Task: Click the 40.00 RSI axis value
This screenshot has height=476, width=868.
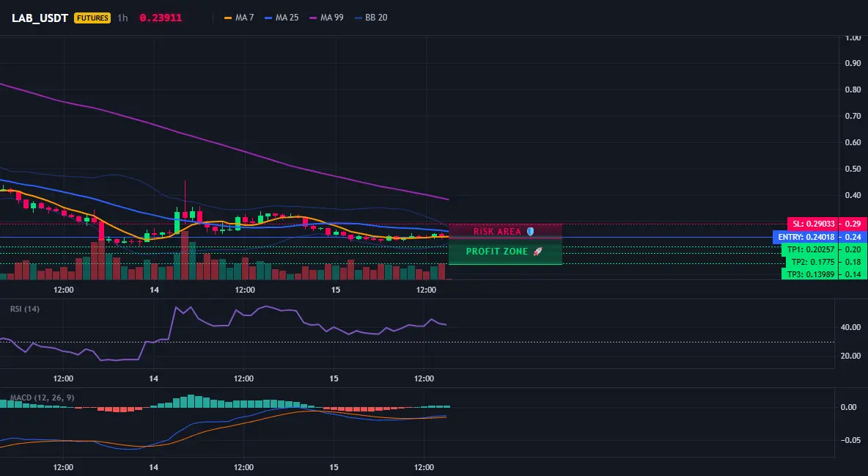Action: 850,328
